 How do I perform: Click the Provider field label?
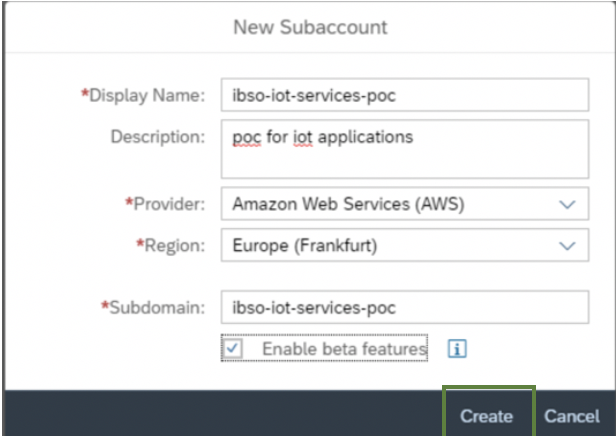pyautogui.click(x=165, y=204)
